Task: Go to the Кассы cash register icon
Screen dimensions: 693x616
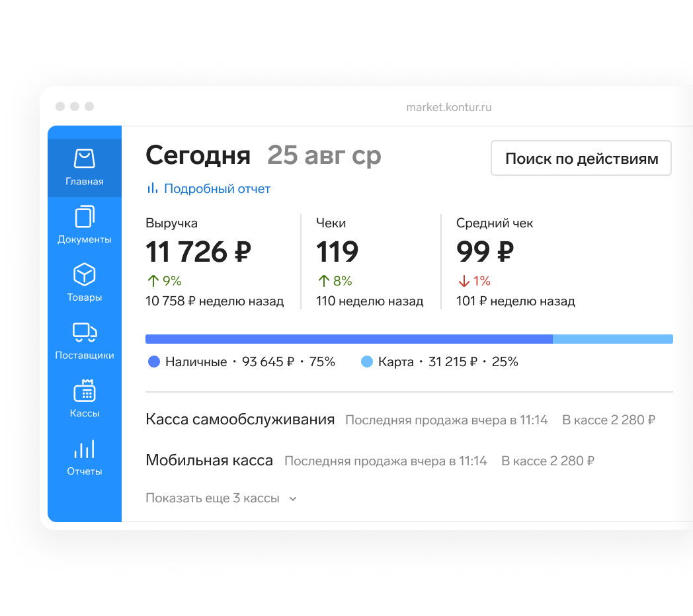Action: click(x=85, y=391)
